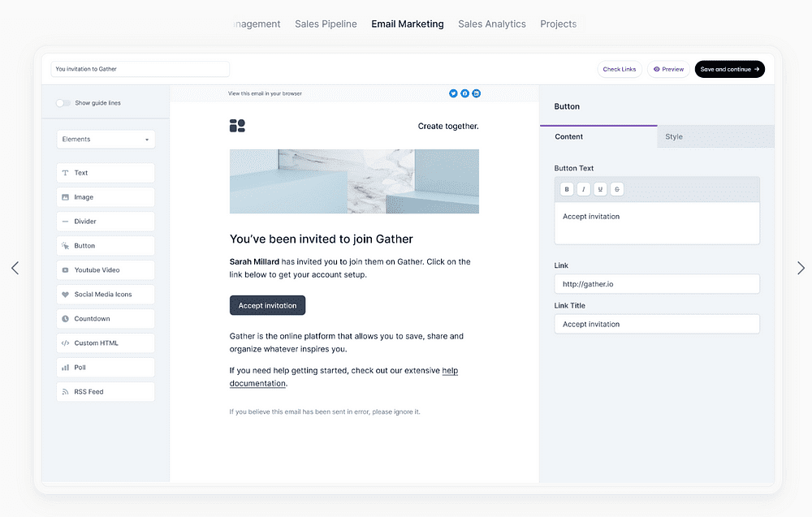Open the Email Marketing tab
Image resolution: width=812 pixels, height=517 pixels.
click(x=408, y=24)
